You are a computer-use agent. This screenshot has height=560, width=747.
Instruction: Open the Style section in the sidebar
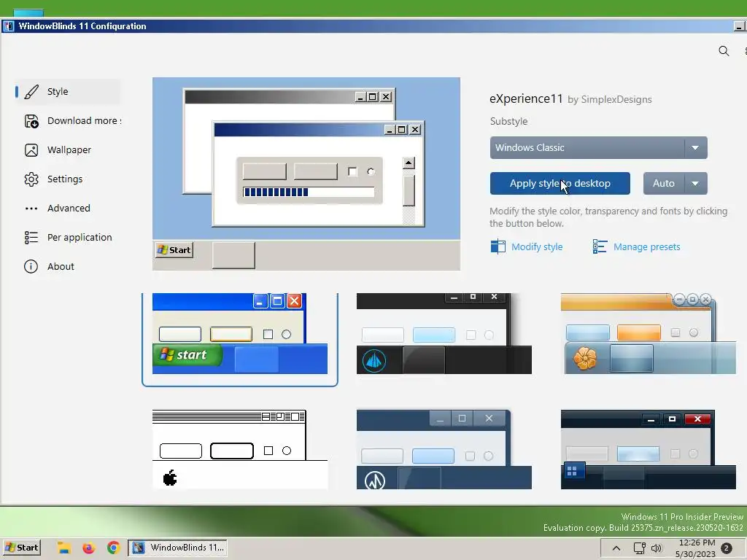pyautogui.click(x=68, y=91)
